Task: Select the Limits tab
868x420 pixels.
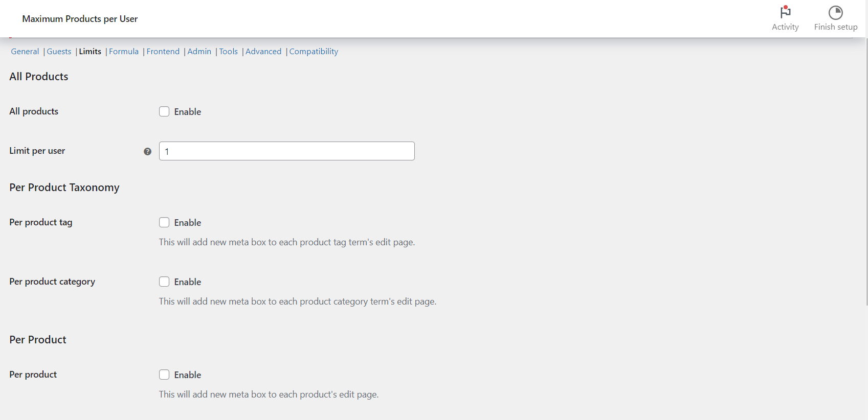Action: (90, 52)
